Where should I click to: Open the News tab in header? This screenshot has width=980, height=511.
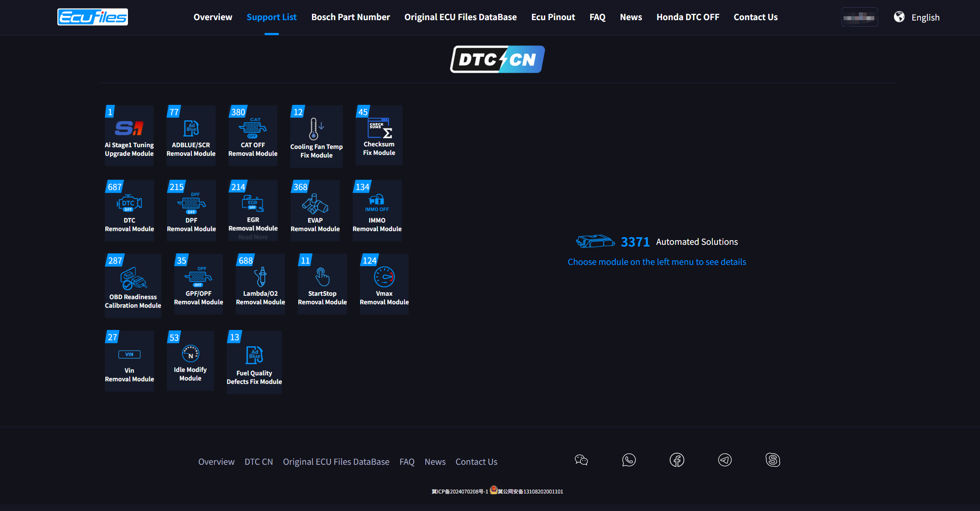(x=631, y=17)
